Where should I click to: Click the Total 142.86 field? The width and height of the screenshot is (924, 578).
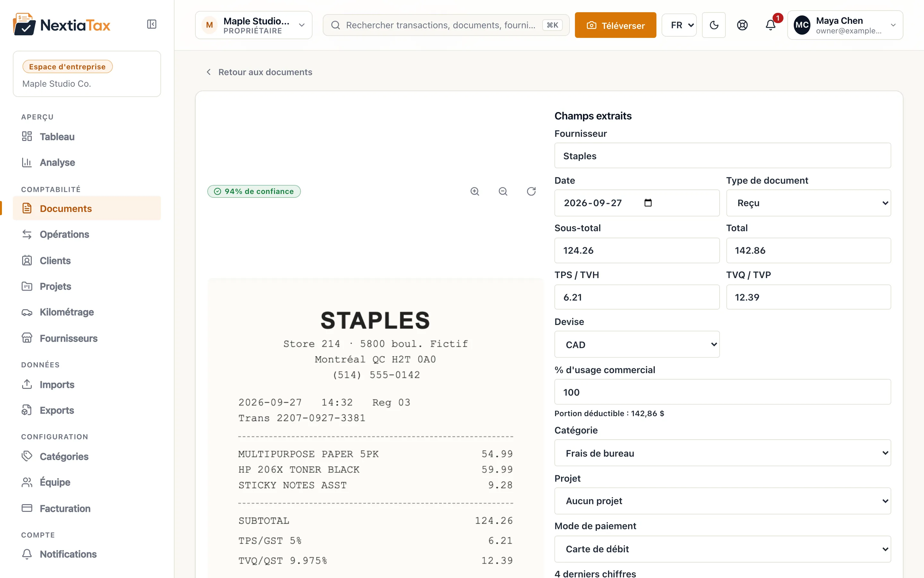coord(808,250)
